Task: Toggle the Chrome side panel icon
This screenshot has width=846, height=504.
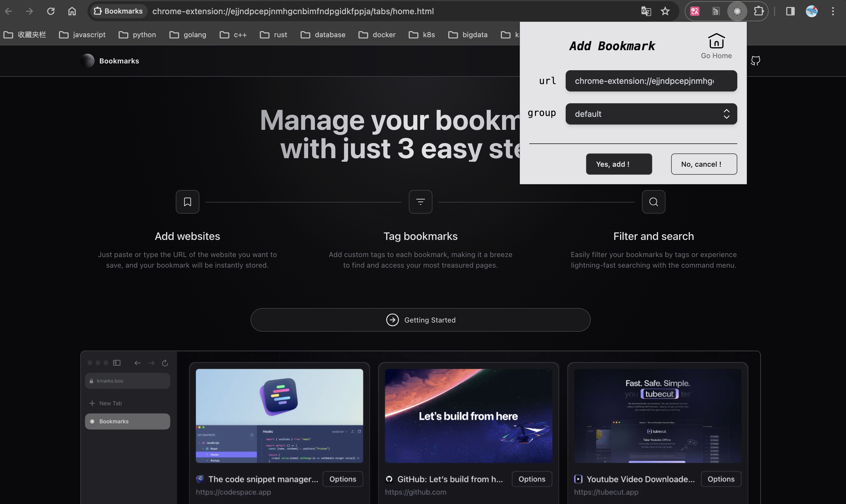Action: pos(790,11)
